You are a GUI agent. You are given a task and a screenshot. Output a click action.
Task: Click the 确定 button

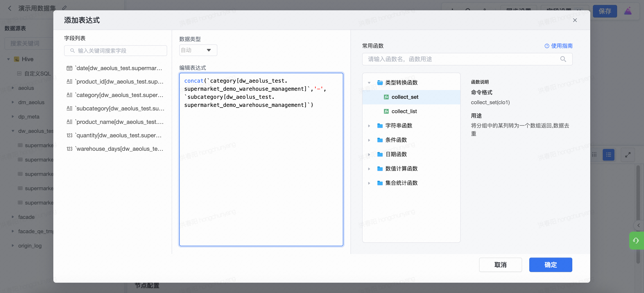(550, 265)
